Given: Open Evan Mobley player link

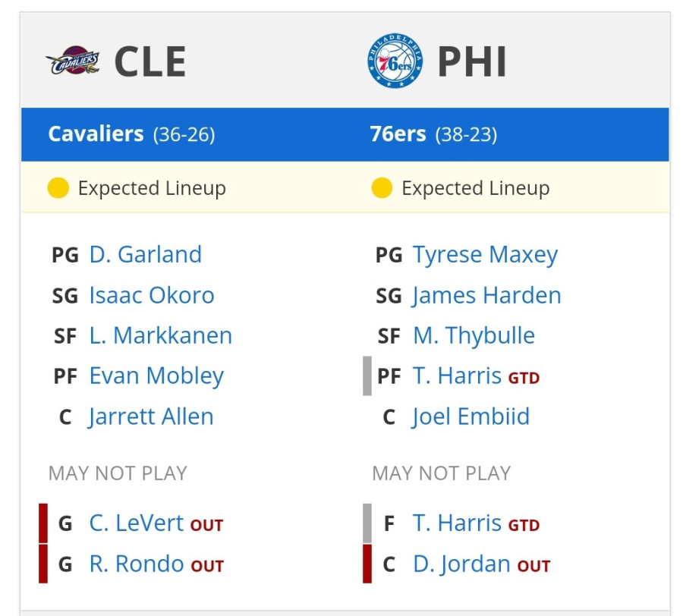Looking at the screenshot, I should click(x=156, y=376).
